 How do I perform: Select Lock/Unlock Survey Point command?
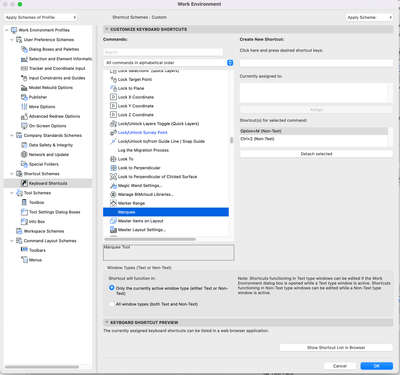143,132
